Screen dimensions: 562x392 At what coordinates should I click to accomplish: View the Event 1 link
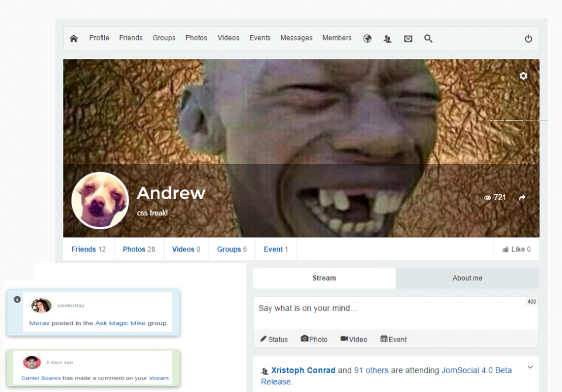point(276,249)
